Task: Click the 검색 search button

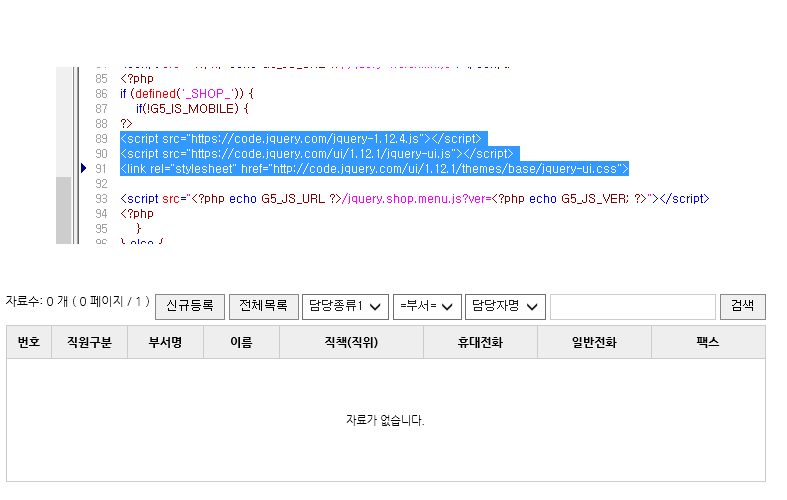Action: pos(743,307)
